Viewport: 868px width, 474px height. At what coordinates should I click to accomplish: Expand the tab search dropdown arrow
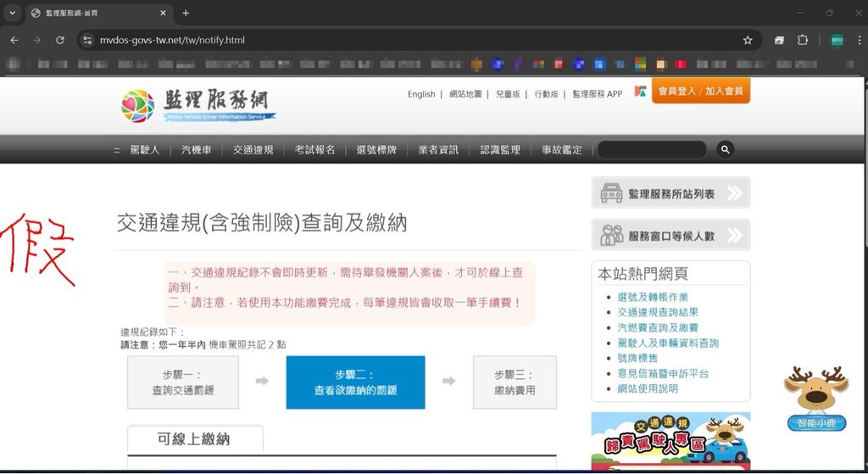(x=12, y=13)
